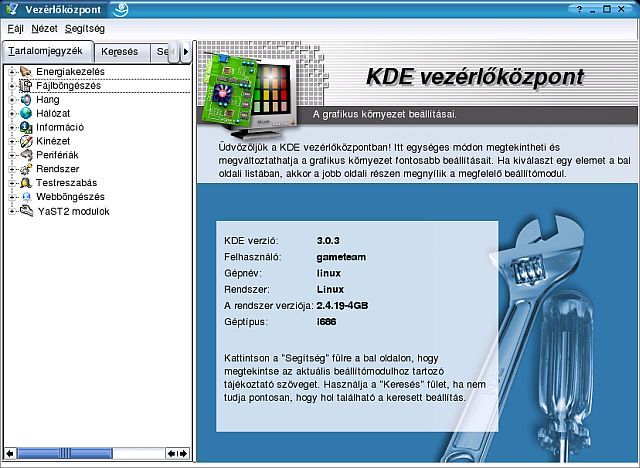Click the Vezérlőközpont title bar application icon
The width and height of the screenshot is (640, 468).
12,9
